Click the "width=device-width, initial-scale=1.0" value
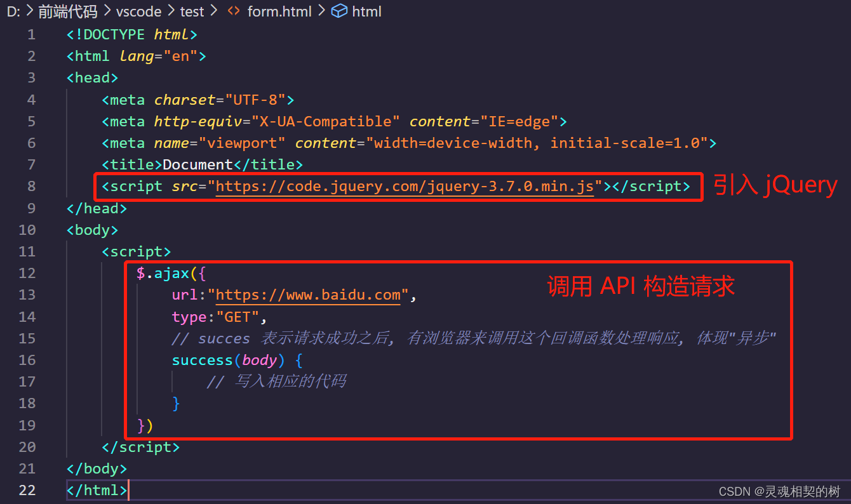 [x=537, y=143]
